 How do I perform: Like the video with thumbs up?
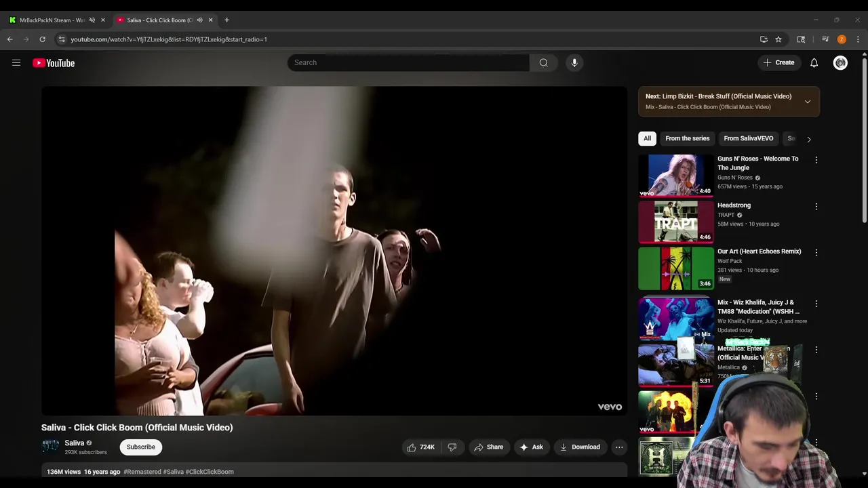(x=420, y=447)
